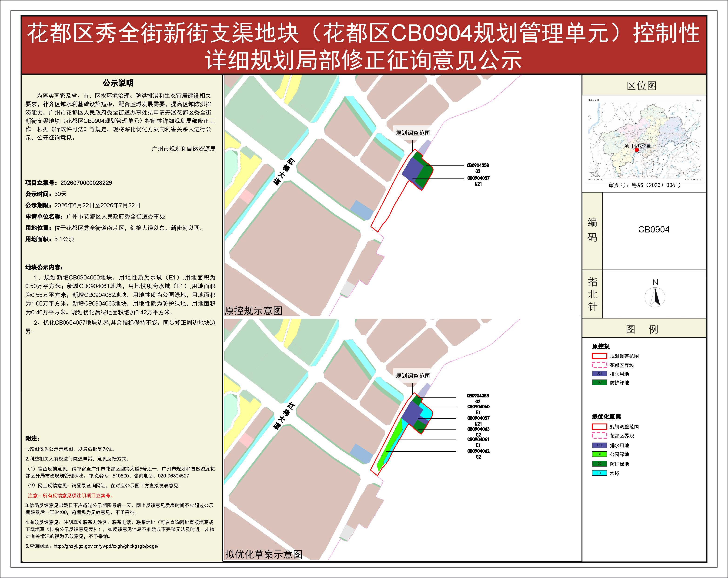This screenshot has height=578, width=728.
Task: Click CB0904058 G2 label in 原控规 map
Action: (478, 168)
